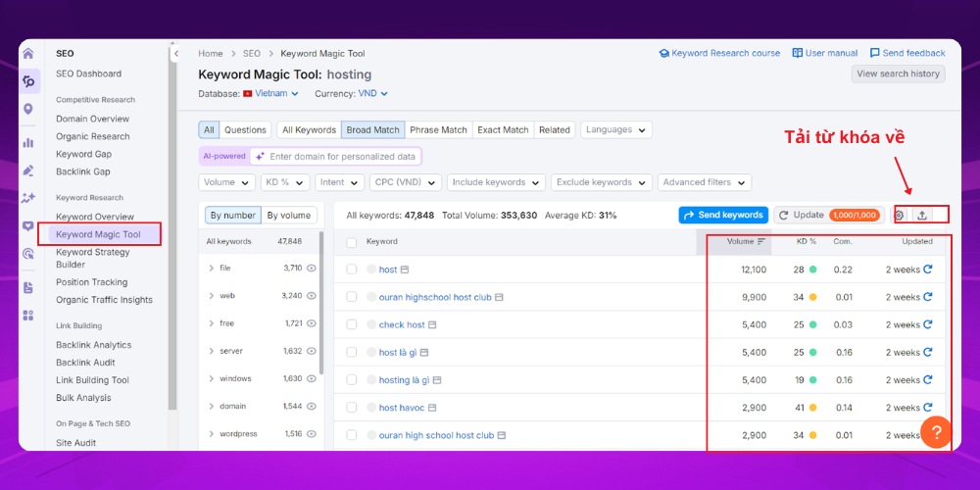The image size is (980, 490).
Task: Refresh the 'check host' keyword row
Action: [927, 324]
